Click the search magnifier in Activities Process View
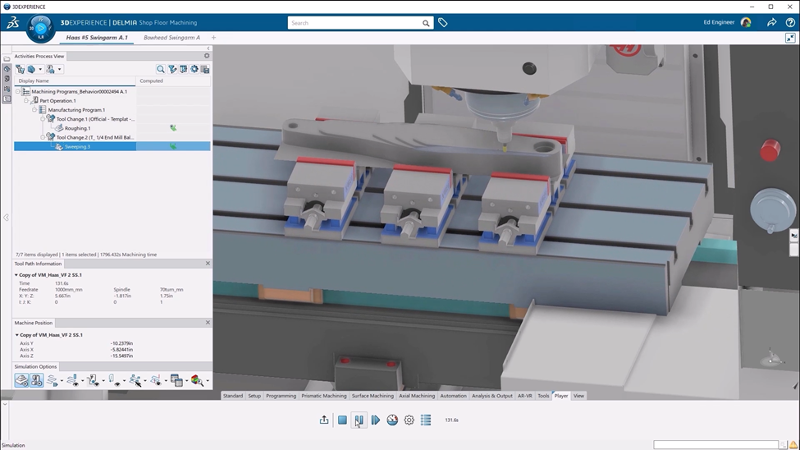 click(160, 69)
